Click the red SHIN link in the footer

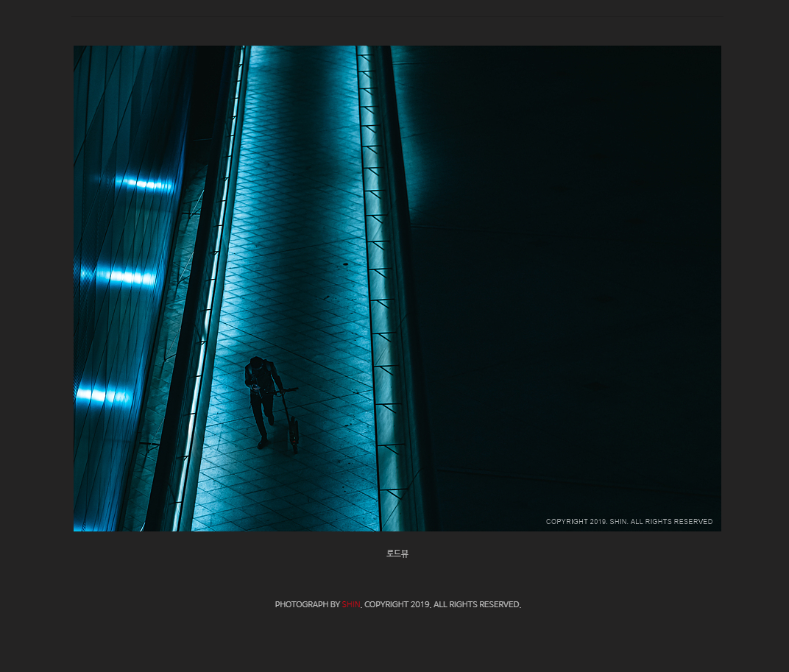click(351, 604)
